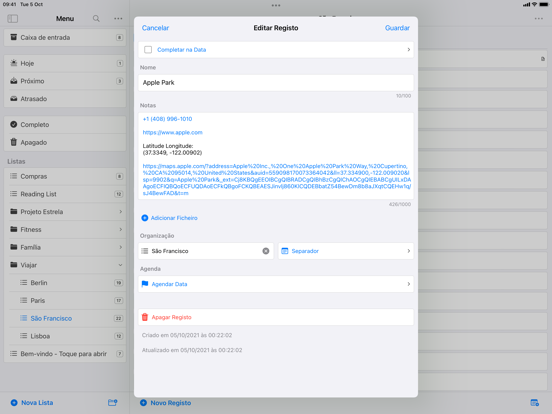Screen dimensions: 552x414
Task: Tap the Viajar folder icon
Action: click(13, 264)
